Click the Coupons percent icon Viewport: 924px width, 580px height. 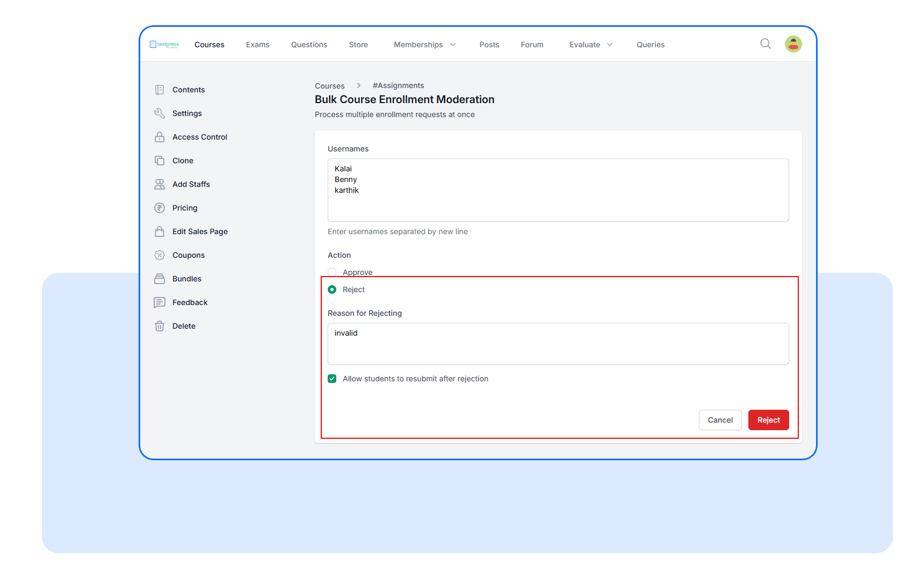[160, 255]
